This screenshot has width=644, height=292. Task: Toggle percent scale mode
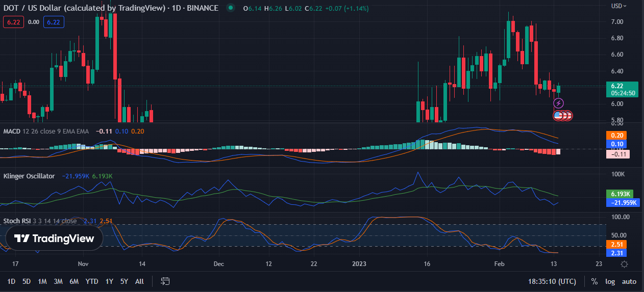[594, 281]
